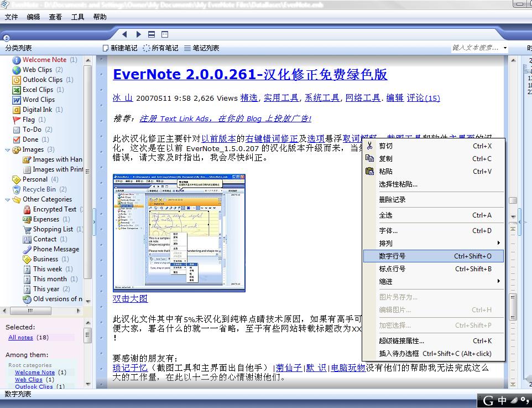The image size is (532, 408).
Task: Click the input method G tray icon
Action: point(488,401)
